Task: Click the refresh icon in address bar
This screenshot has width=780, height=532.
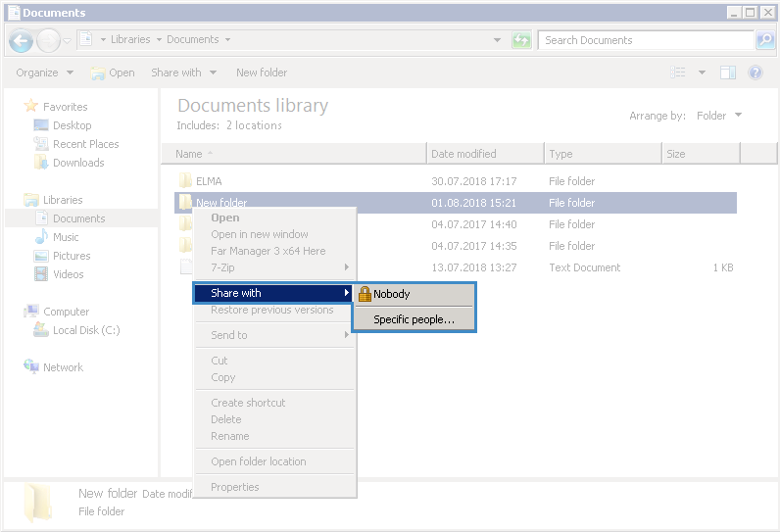Action: [x=521, y=40]
